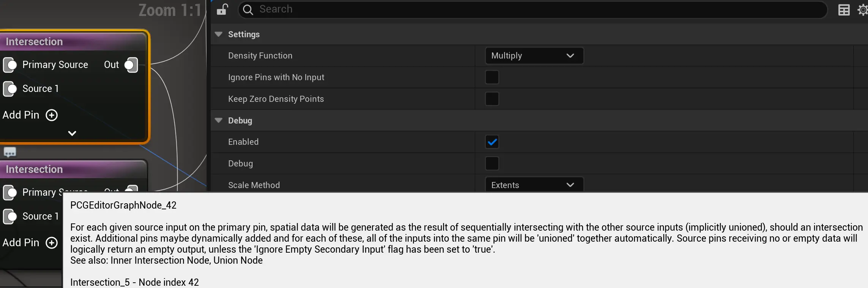Open the Density Function dropdown
This screenshot has width=868, height=288.
(x=534, y=56)
